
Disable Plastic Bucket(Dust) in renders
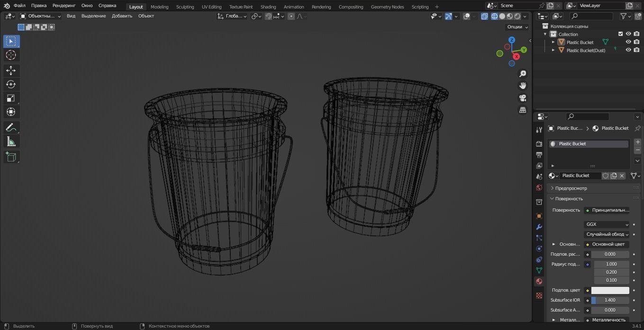point(636,50)
